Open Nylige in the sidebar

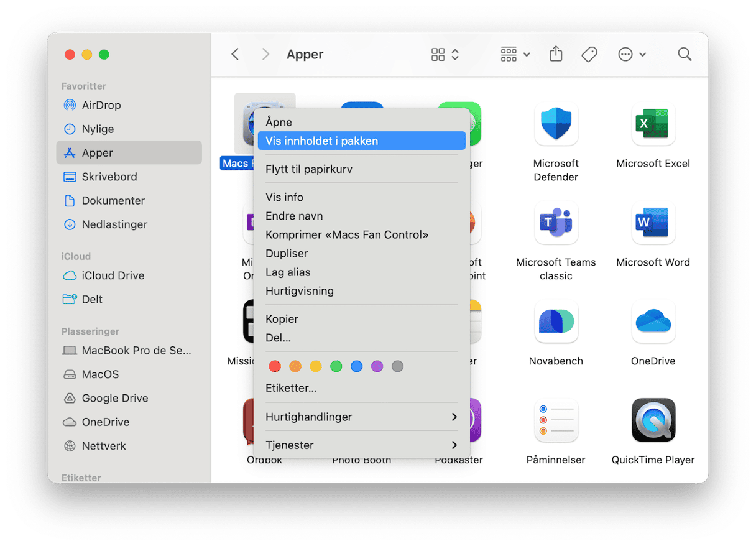pos(129,129)
